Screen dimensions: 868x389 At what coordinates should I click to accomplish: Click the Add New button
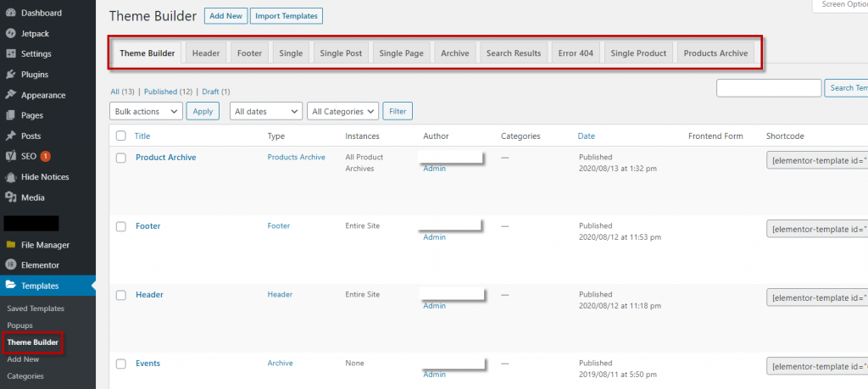[225, 16]
